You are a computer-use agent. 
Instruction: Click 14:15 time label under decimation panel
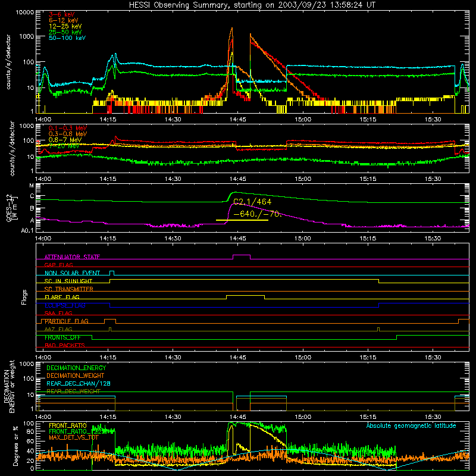(108, 417)
